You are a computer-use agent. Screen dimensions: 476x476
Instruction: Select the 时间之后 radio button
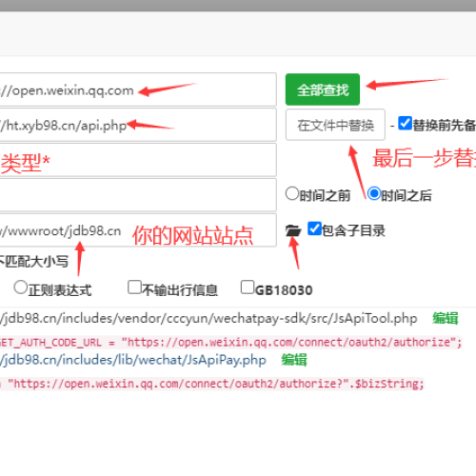click(374, 193)
